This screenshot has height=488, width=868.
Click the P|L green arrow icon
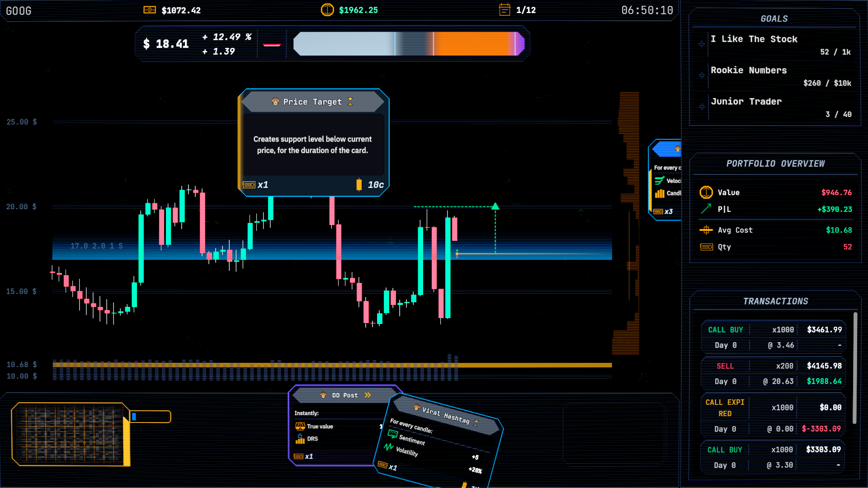point(706,209)
